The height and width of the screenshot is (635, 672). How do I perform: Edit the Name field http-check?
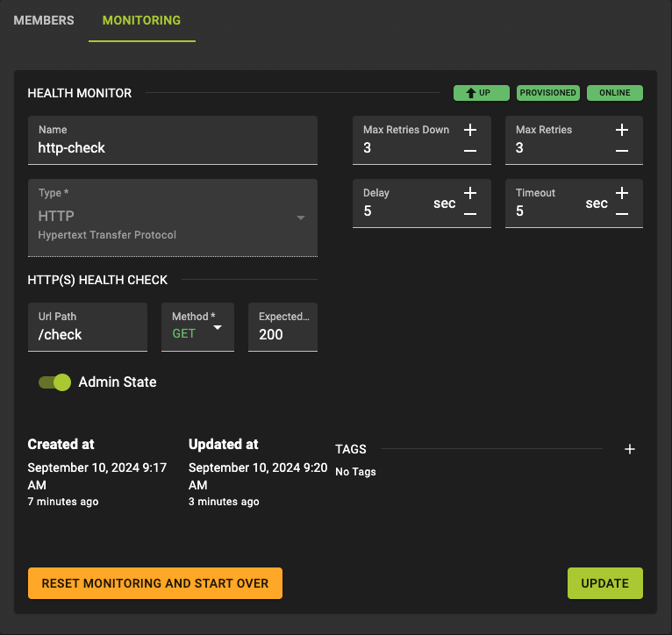click(x=173, y=140)
